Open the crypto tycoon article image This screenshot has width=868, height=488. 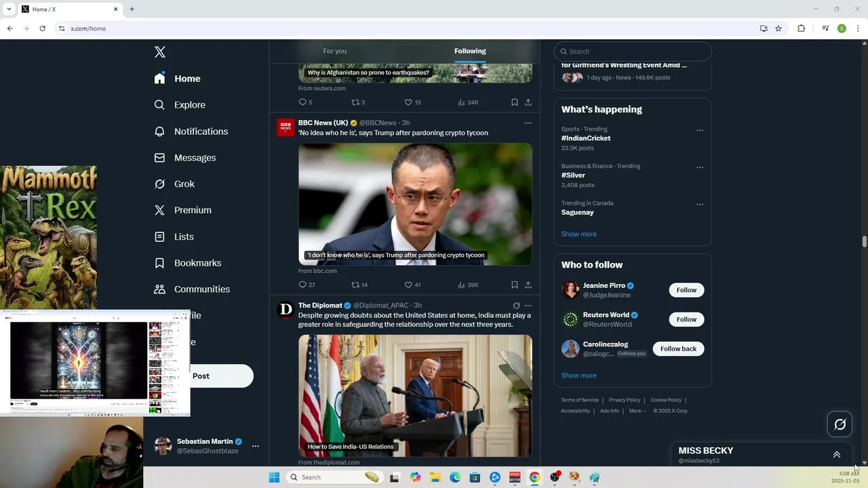(415, 204)
